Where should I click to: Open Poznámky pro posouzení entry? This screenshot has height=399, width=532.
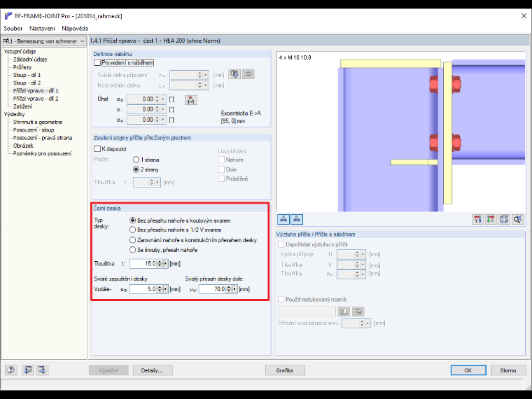(43, 153)
